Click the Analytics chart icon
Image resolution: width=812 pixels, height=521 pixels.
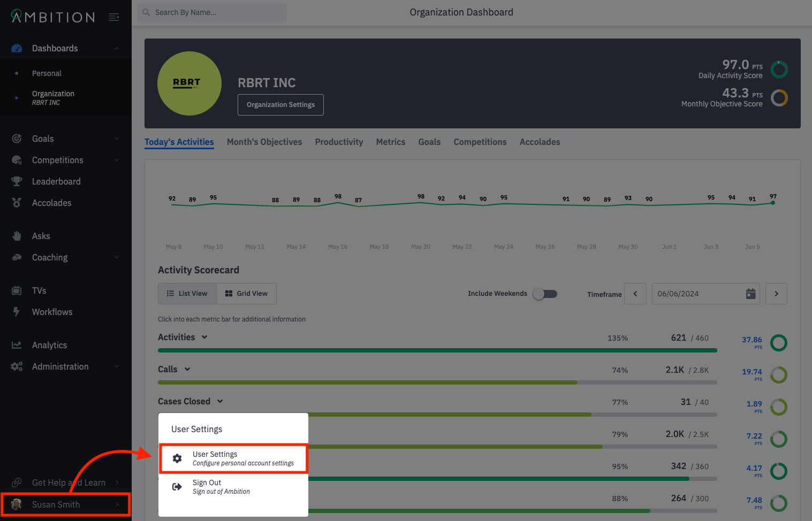(17, 345)
